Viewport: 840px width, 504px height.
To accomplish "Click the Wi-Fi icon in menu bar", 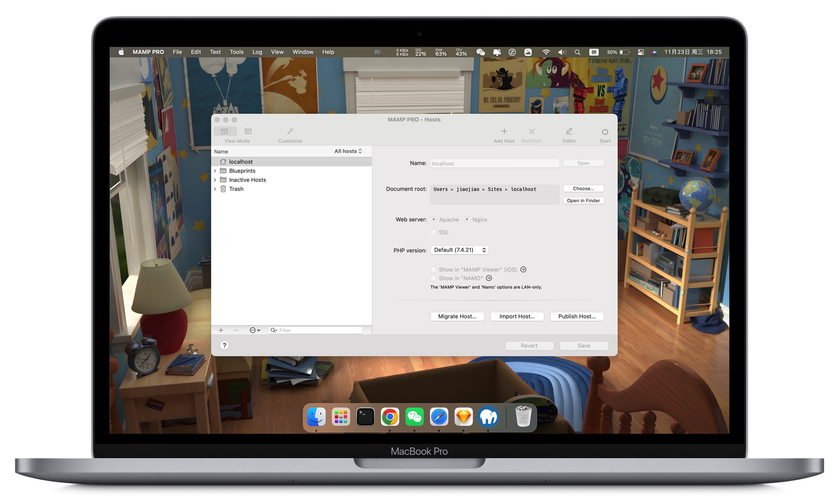I will (x=546, y=52).
